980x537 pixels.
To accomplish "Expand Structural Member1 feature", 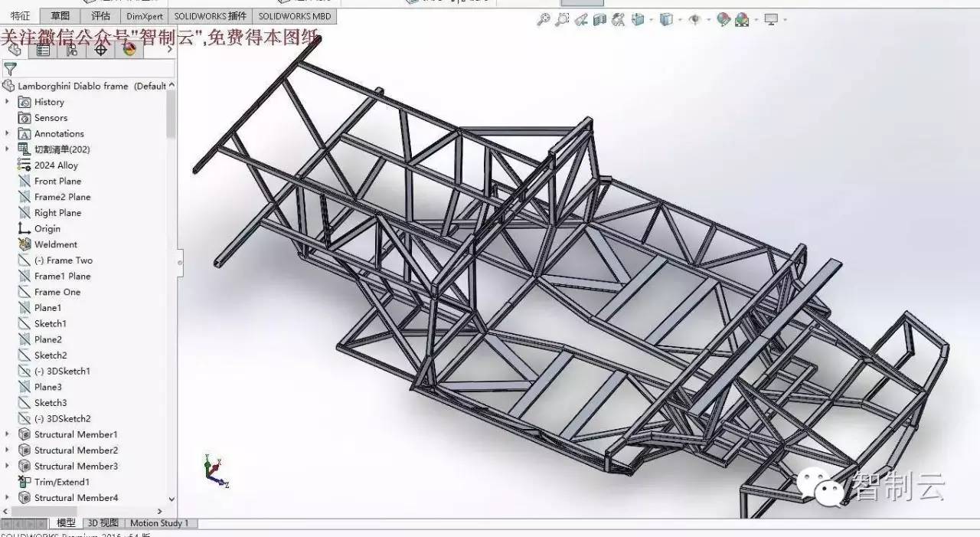I will pos(8,434).
